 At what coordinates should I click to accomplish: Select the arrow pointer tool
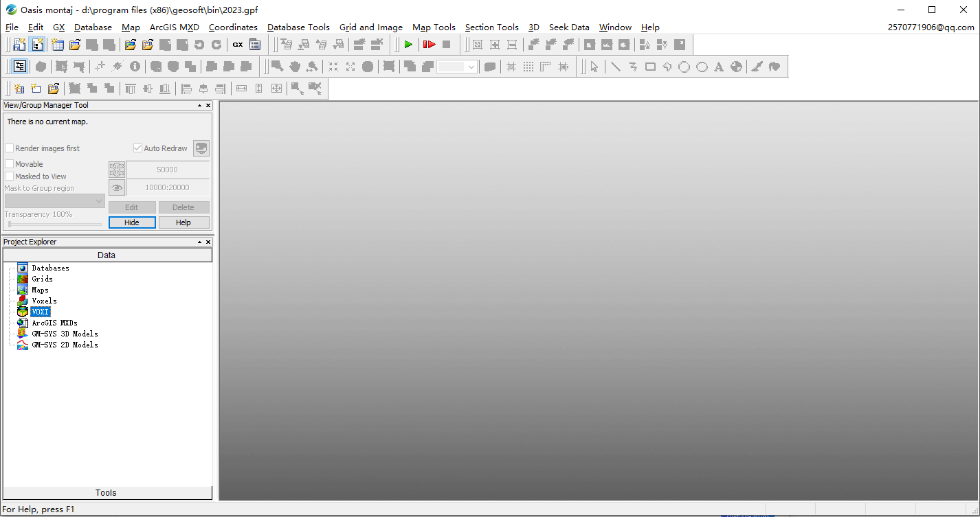click(x=594, y=67)
